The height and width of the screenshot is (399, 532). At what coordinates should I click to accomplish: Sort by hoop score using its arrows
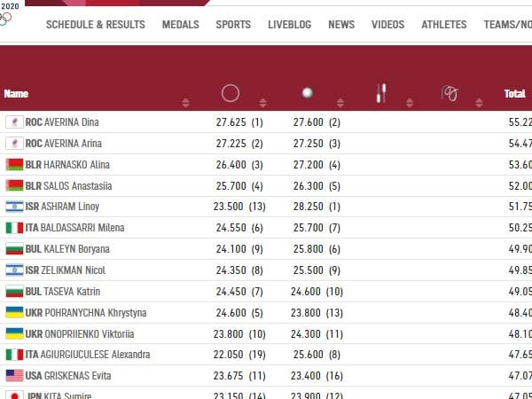(262, 103)
